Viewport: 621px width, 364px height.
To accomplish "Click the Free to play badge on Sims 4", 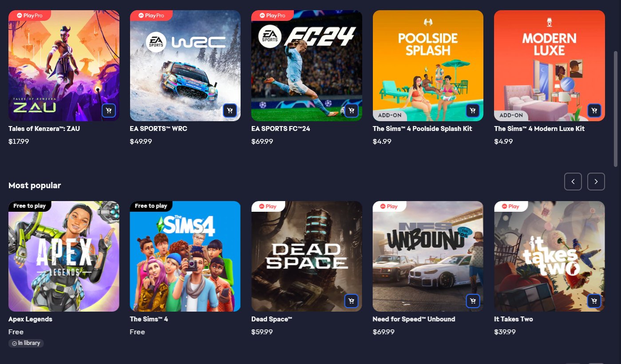I will coord(151,206).
